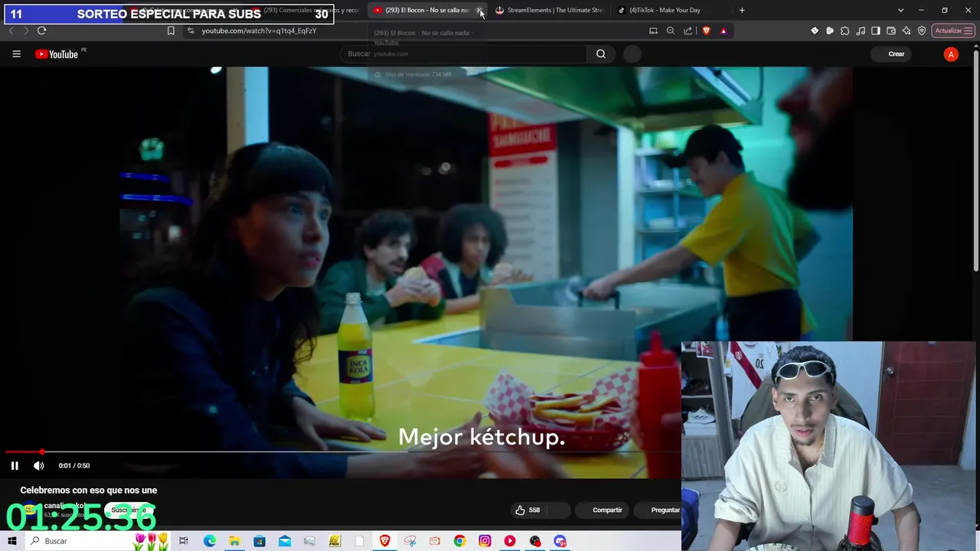Screen dimensions: 980x551
Task: Open the Mail app on taskbar
Action: (285, 541)
